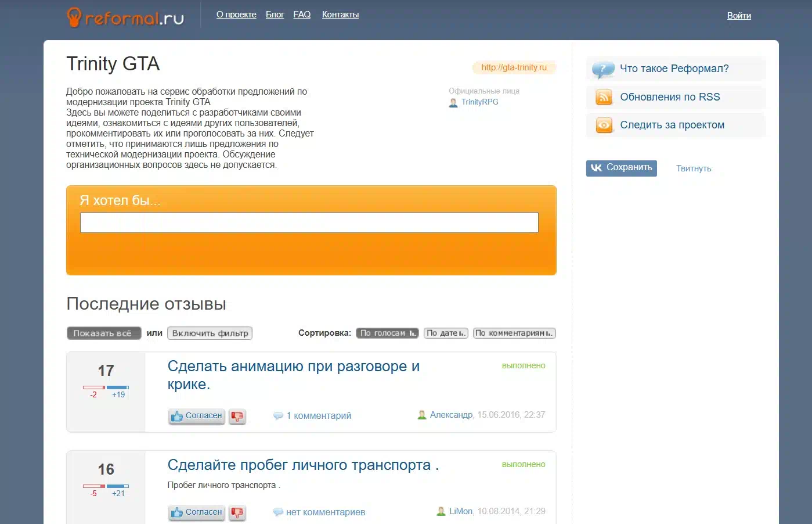The height and width of the screenshot is (524, 812).
Task: Click the vote bar under score 17
Action: [106, 387]
